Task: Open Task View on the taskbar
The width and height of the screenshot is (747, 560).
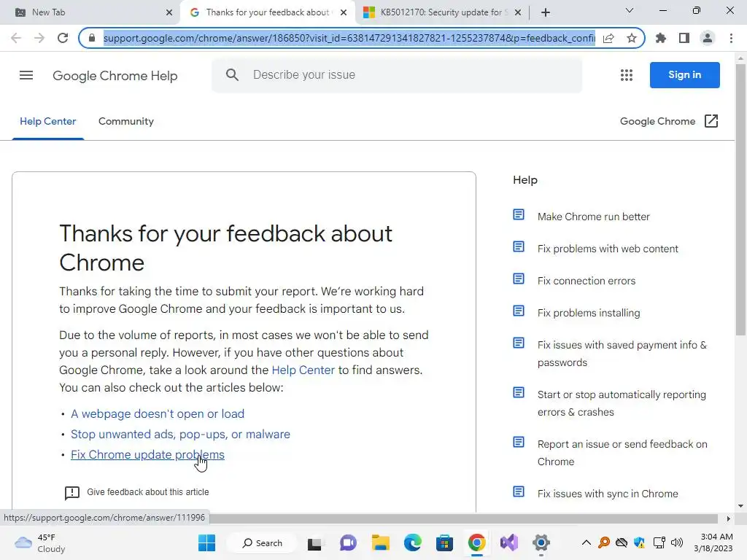Action: (x=314, y=543)
